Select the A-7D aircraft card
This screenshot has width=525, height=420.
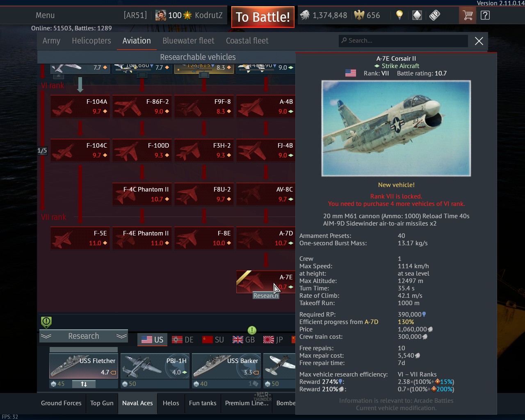click(266, 238)
